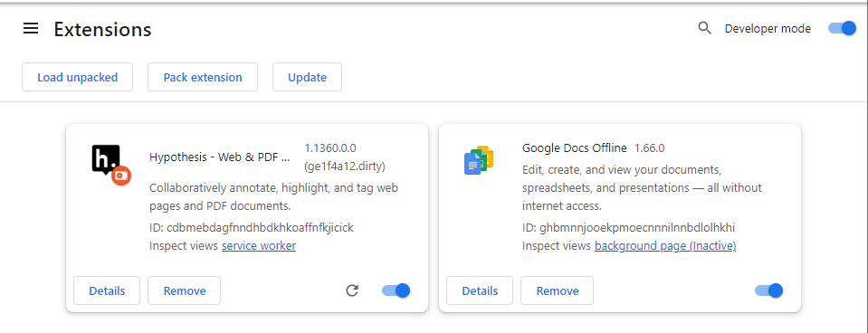Remove the Google Docs Offline extension
The width and height of the screenshot is (868, 333).
557,290
